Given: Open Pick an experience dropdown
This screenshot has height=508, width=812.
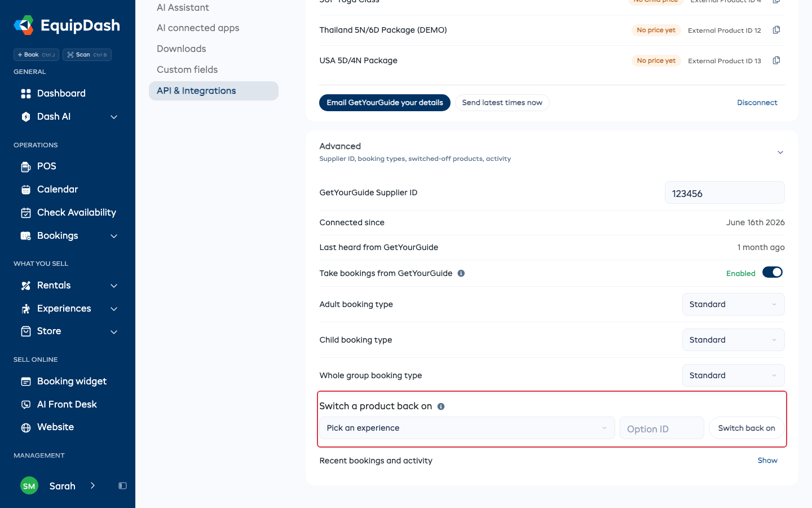Looking at the screenshot, I should (467, 428).
